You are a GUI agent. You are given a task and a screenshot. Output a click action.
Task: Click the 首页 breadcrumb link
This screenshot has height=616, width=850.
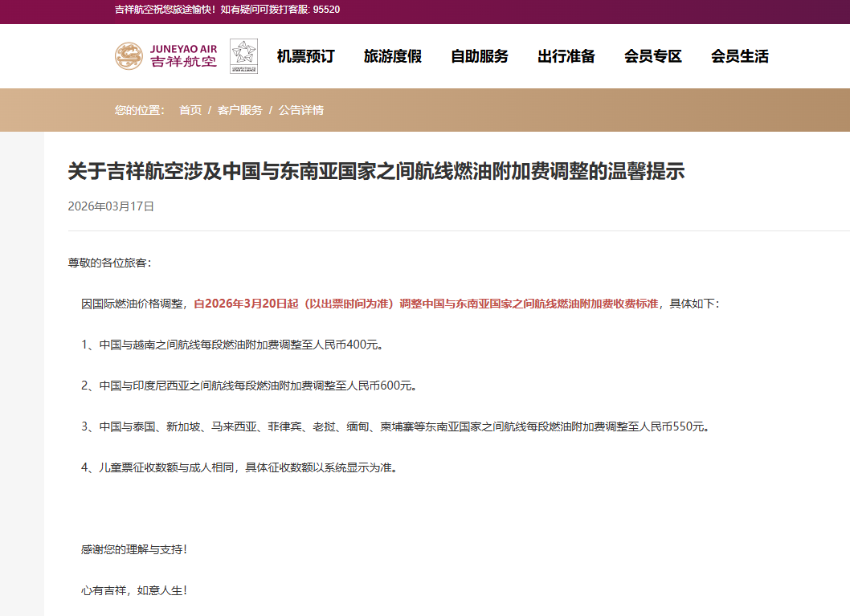[190, 110]
